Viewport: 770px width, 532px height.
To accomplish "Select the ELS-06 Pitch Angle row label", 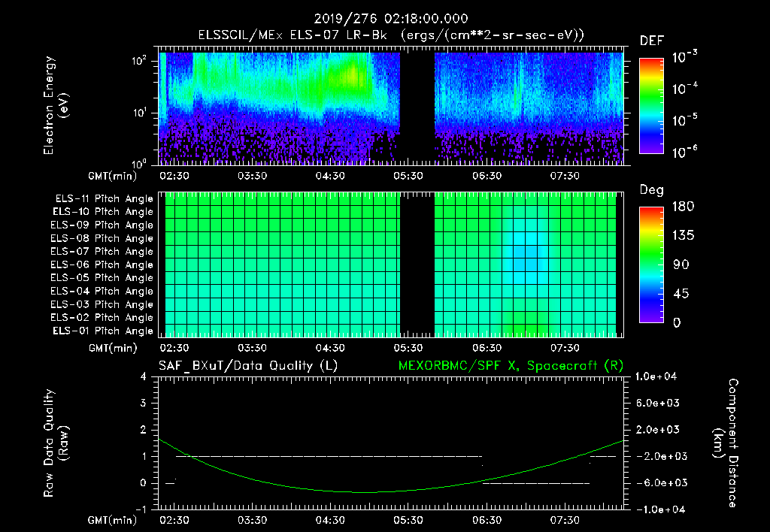I will point(102,265).
